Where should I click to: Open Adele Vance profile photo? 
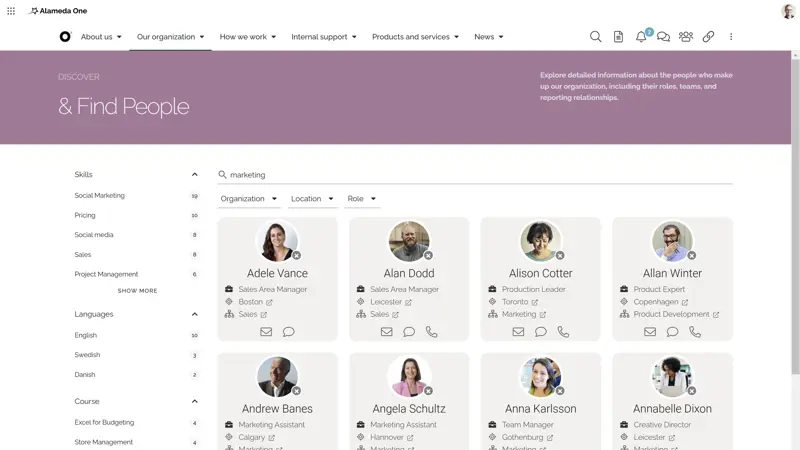coord(277,242)
